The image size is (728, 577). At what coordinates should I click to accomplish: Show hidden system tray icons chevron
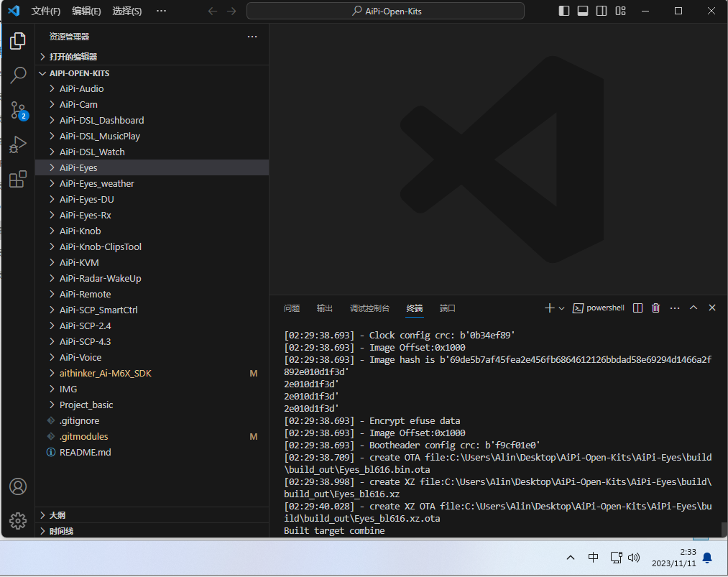[x=571, y=558]
